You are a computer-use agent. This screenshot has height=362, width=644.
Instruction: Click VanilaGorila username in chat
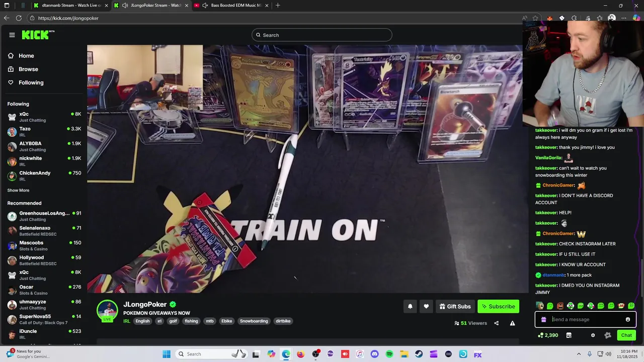pos(547,158)
